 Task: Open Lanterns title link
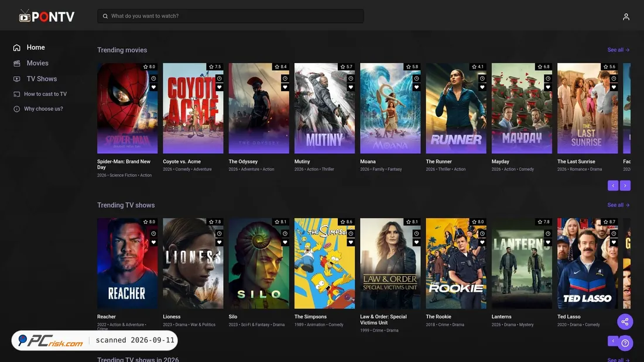point(501,317)
